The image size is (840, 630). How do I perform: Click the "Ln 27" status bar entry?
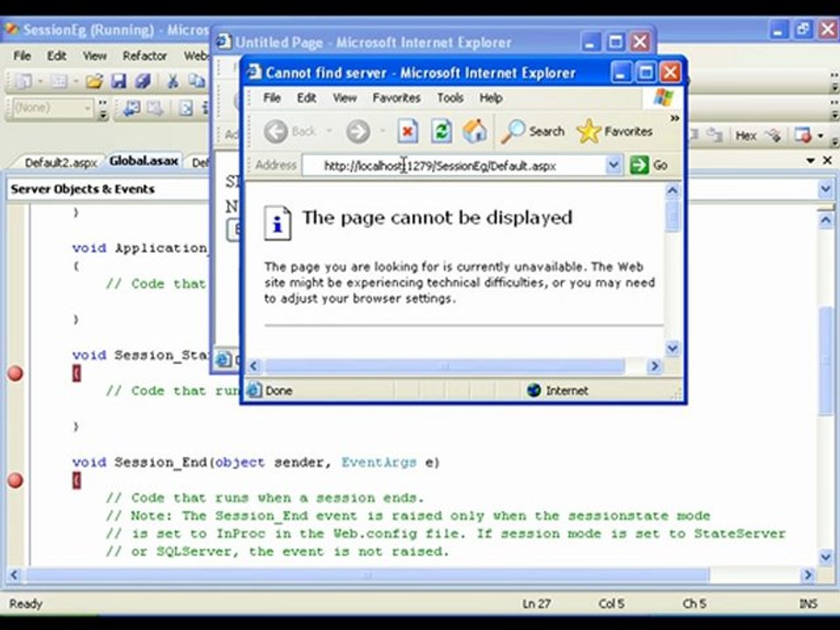536,604
